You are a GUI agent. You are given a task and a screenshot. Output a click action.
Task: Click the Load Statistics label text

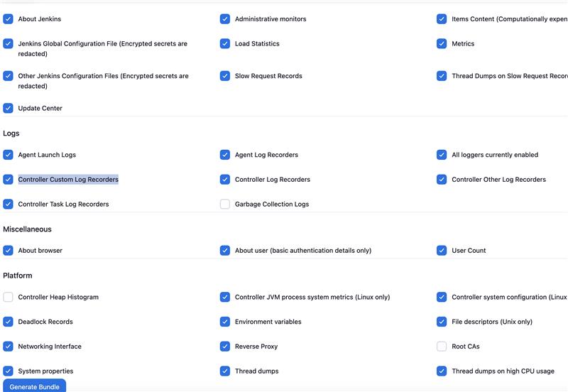[257, 43]
